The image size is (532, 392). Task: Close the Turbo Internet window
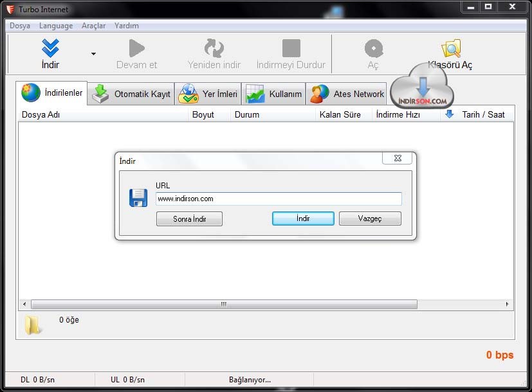pyautogui.click(x=512, y=7)
